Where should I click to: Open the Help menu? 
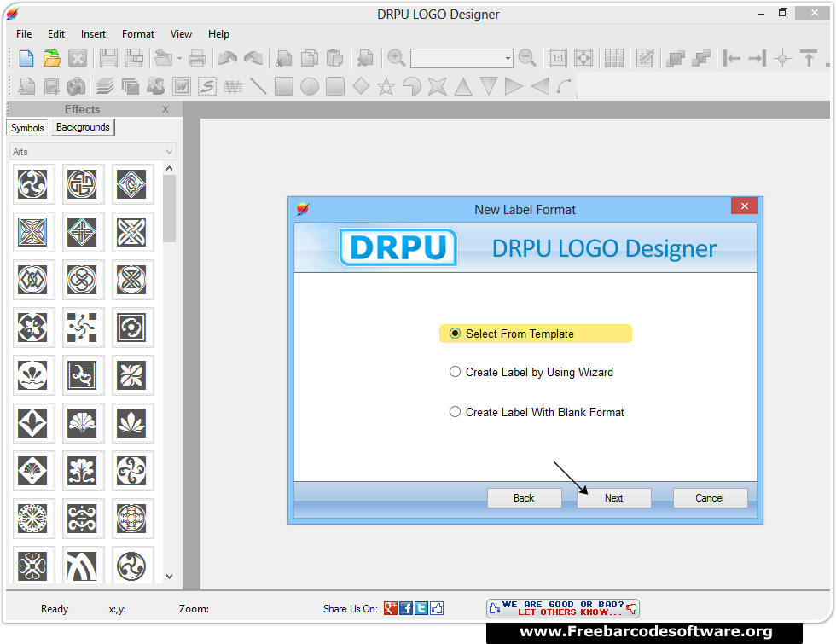coord(218,34)
